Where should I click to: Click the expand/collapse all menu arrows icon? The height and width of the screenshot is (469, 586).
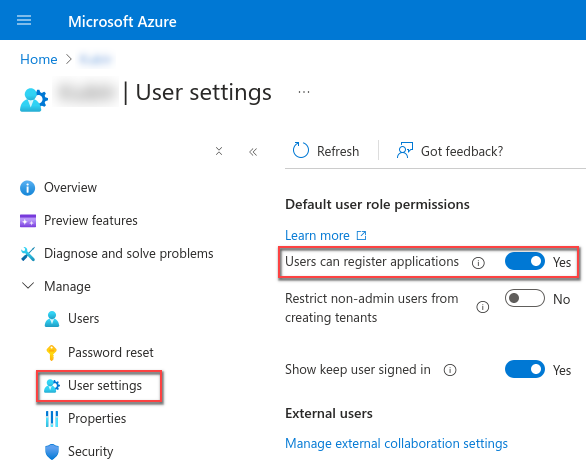tap(219, 151)
